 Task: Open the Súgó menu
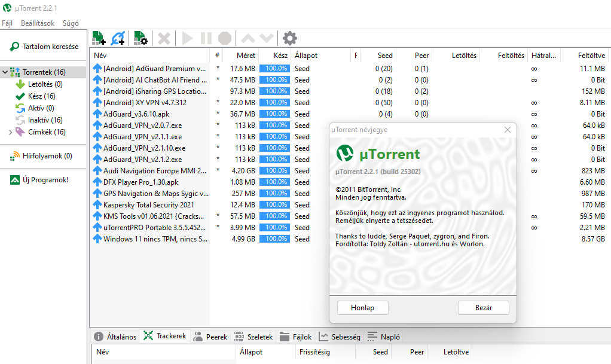[x=71, y=23]
